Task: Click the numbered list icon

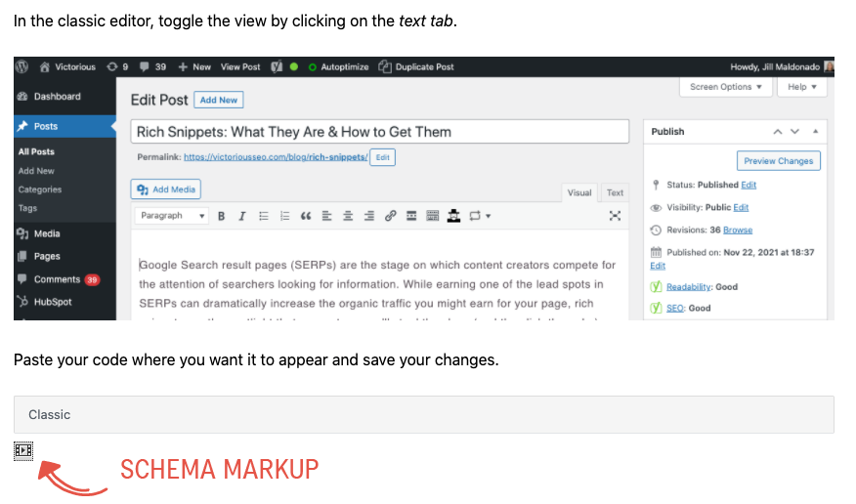Action: pos(284,216)
